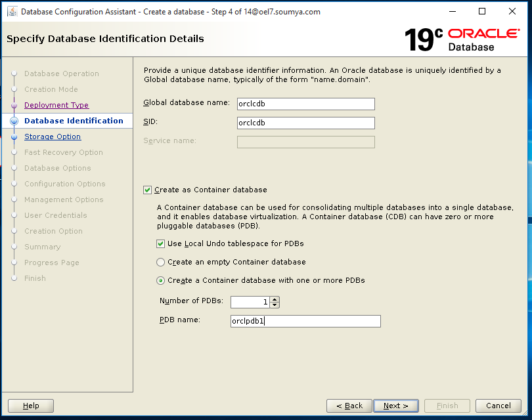Toggle Use Local Undo tablespace for PDBs

pyautogui.click(x=160, y=243)
